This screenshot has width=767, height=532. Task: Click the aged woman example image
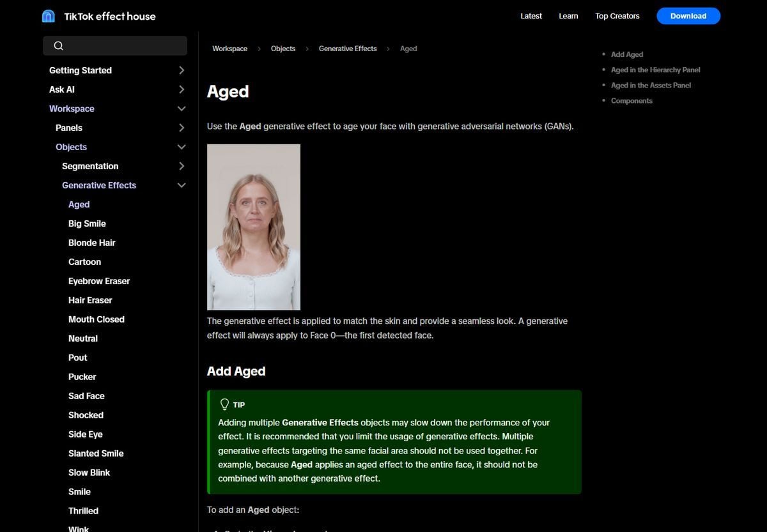[254, 227]
